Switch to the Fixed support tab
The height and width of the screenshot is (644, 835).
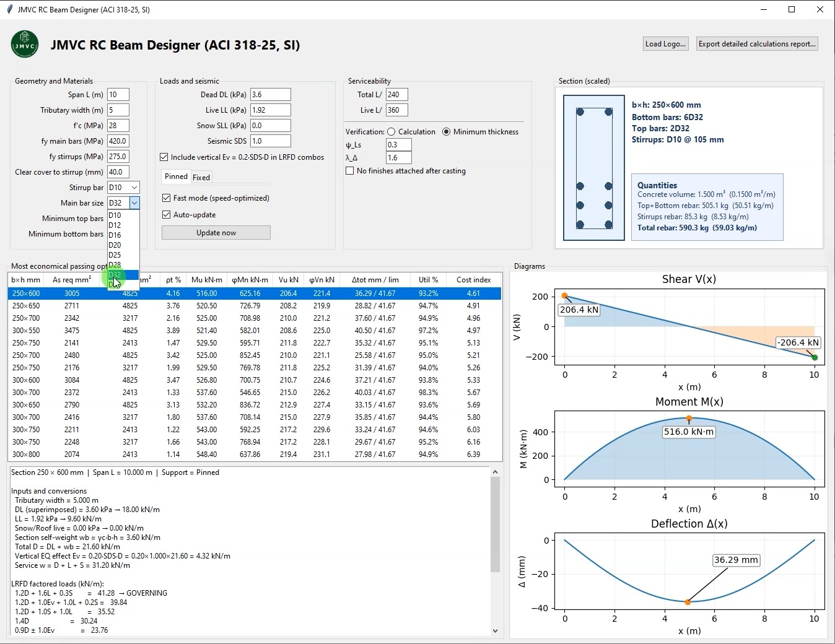[201, 178]
